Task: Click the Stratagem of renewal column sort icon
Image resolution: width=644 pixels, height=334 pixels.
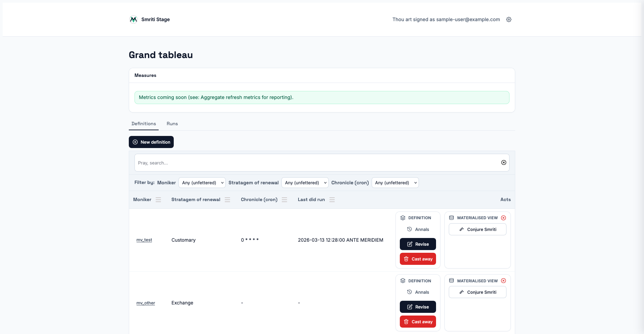Action: 227,200
